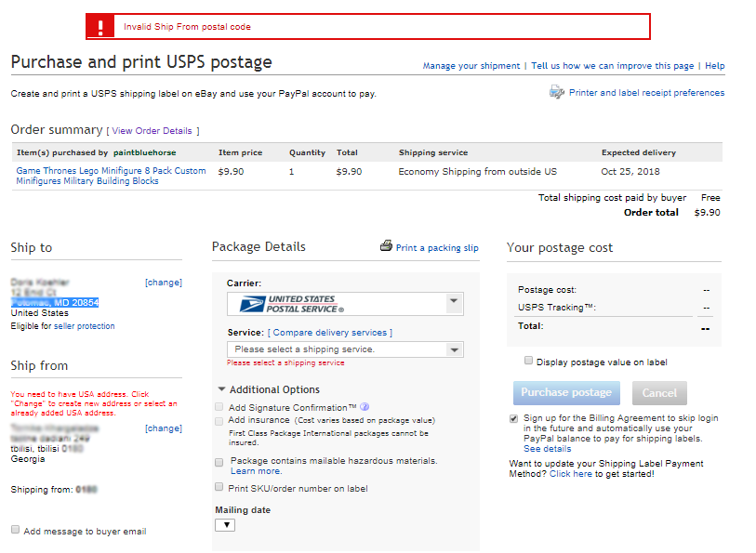Click the USPS eagle logo
756x553 pixels.
[252, 304]
